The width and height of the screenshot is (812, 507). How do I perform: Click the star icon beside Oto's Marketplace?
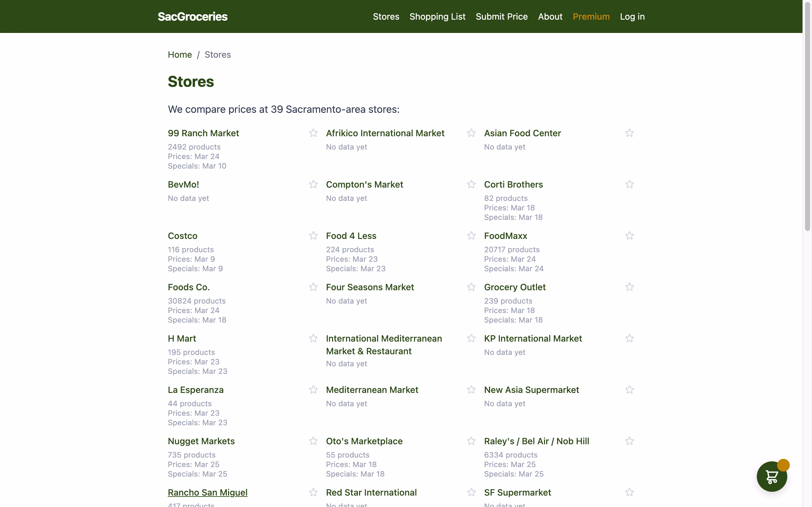(x=471, y=441)
